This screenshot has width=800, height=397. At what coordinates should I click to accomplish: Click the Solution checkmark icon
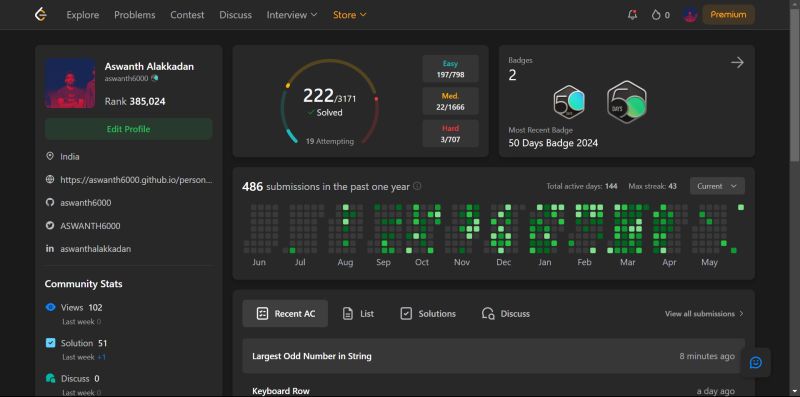point(51,343)
